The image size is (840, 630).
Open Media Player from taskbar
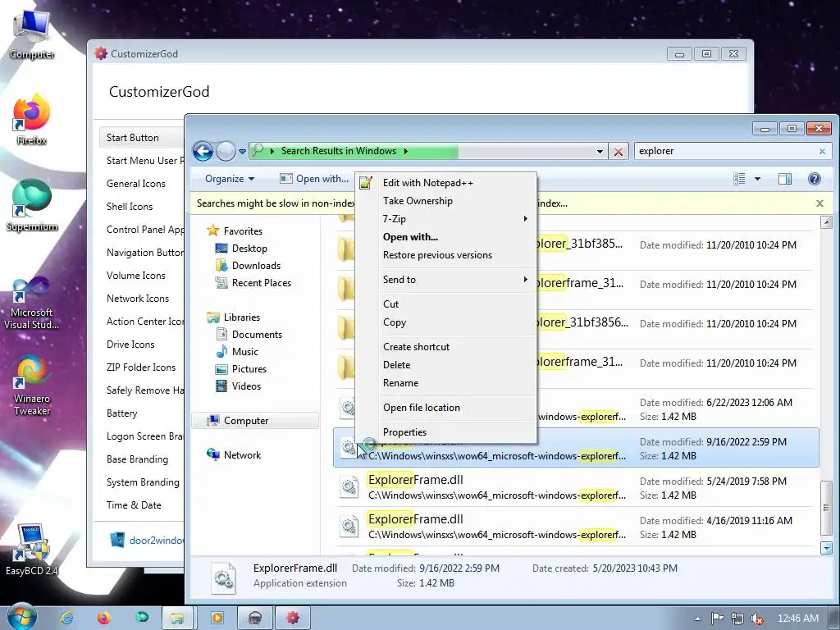217,618
